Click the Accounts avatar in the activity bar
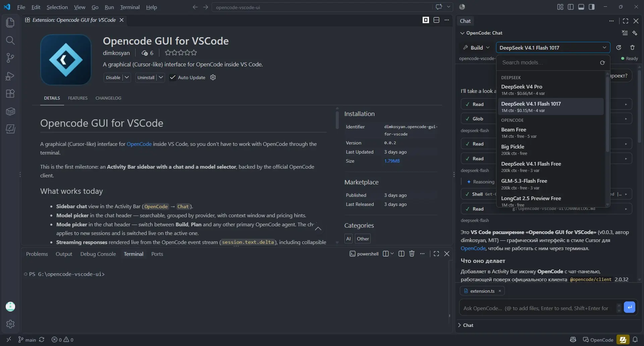The width and height of the screenshot is (644, 346). 10,306
